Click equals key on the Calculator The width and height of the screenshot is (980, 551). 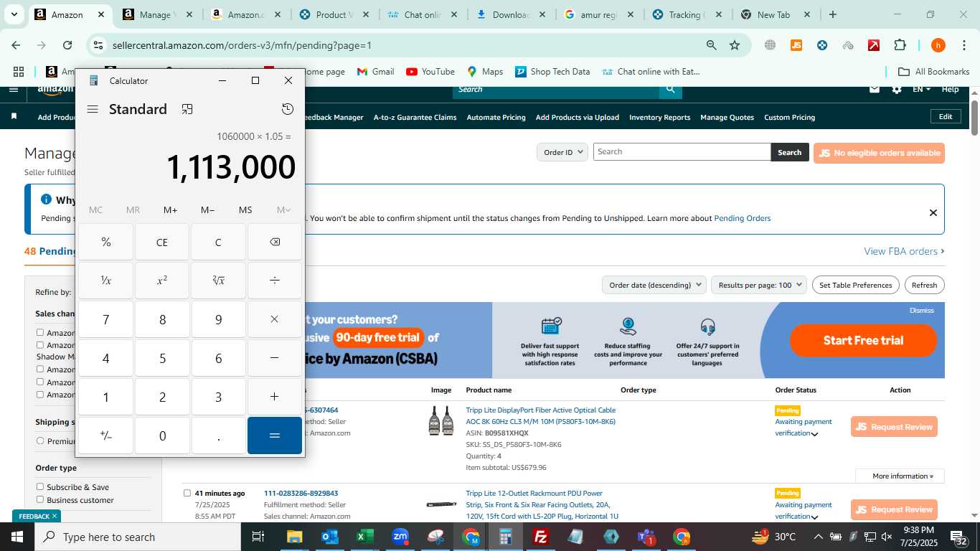coord(275,435)
